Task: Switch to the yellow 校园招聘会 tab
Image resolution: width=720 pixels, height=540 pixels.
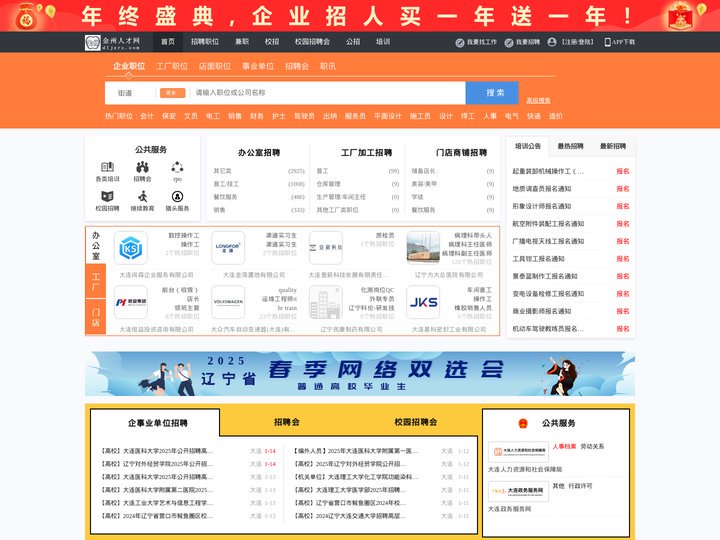Action: point(416,422)
